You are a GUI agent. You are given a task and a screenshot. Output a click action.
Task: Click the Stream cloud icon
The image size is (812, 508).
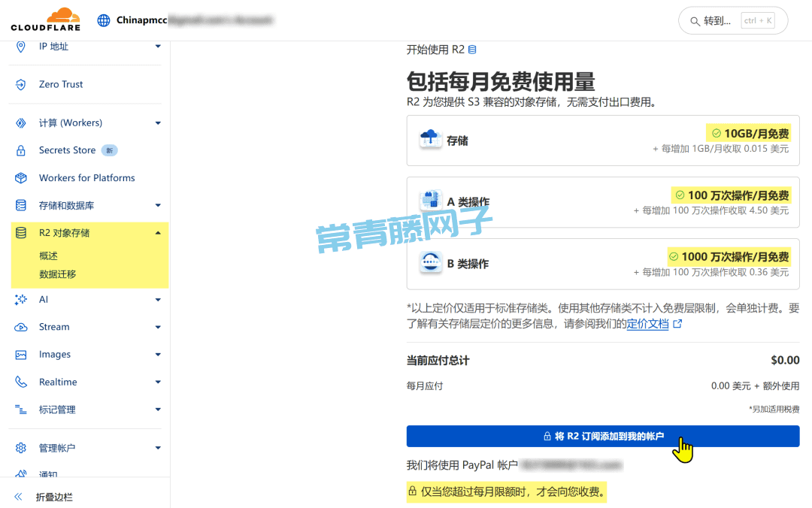pos(21,328)
